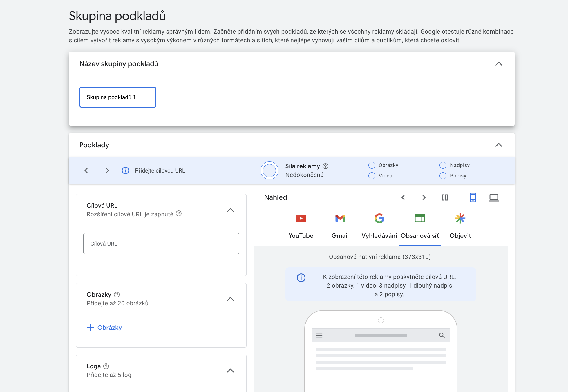Switch preview to mobile device icon
Image resolution: width=568 pixels, height=392 pixels.
click(473, 197)
